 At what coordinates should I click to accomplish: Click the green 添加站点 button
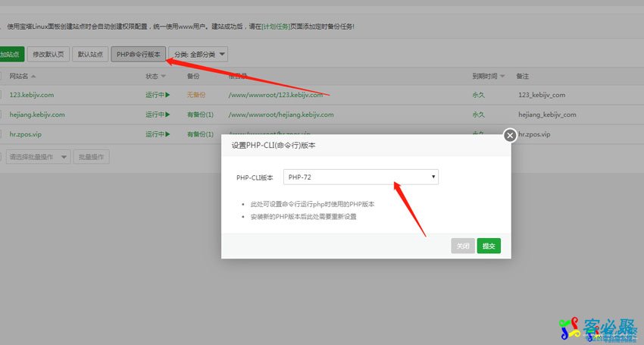[11, 55]
